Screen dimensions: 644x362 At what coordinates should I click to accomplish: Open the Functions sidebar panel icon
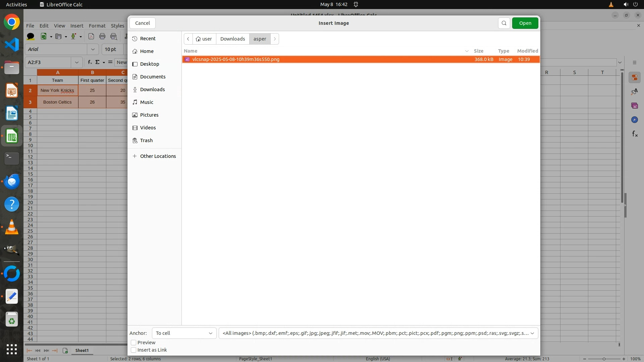click(634, 134)
